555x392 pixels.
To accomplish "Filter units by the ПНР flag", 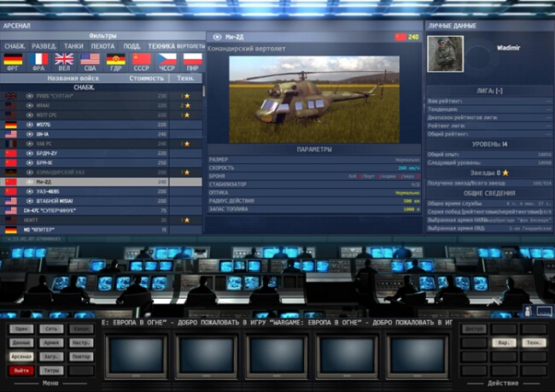I will click(x=193, y=59).
